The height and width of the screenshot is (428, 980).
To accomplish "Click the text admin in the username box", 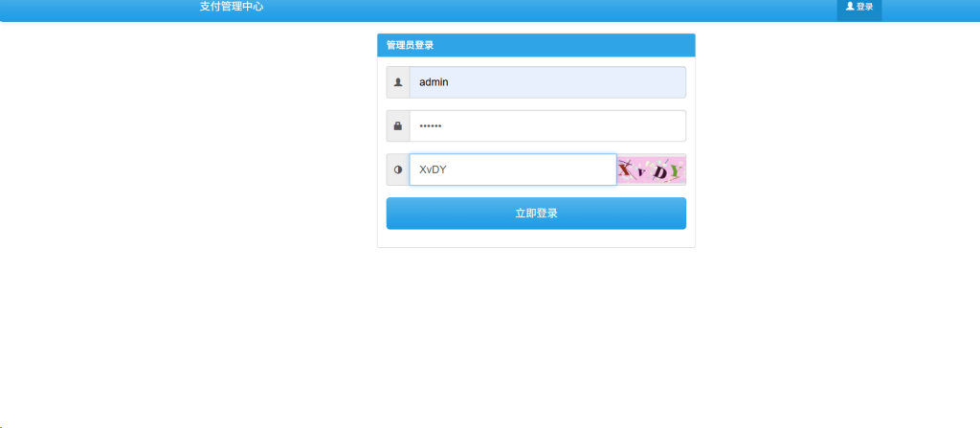I will tap(434, 82).
